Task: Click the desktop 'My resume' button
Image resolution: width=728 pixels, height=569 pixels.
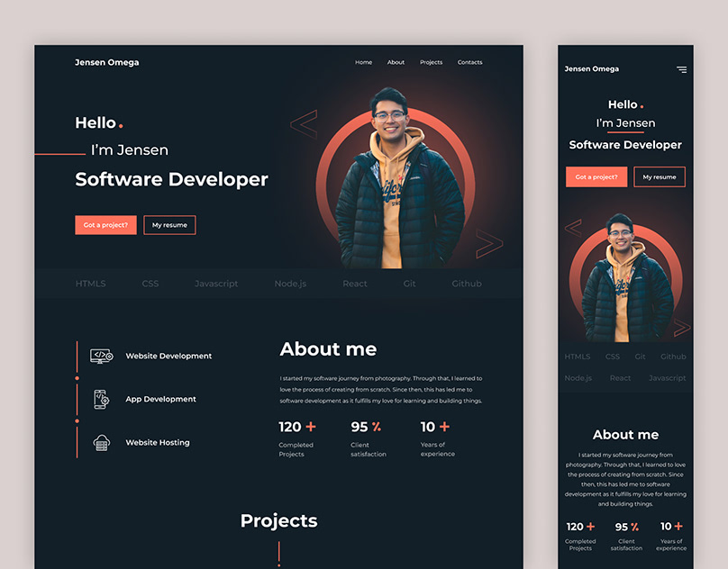Action: 169,225
